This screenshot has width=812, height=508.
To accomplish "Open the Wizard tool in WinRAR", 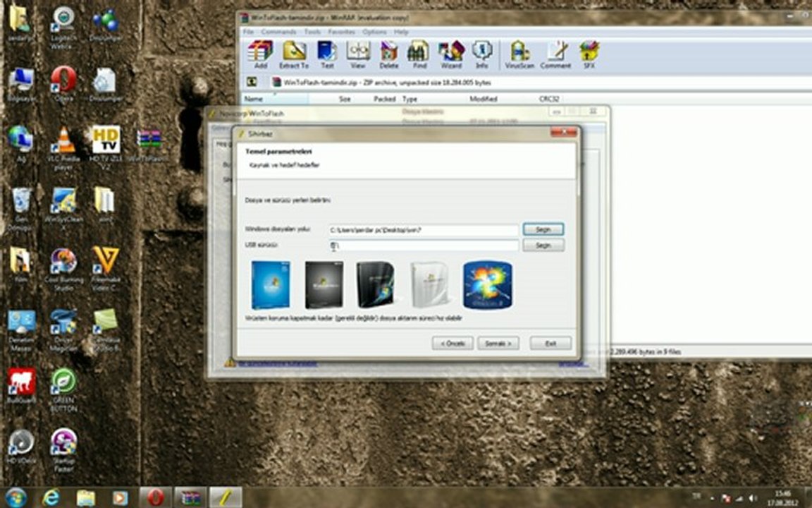I will [x=451, y=55].
